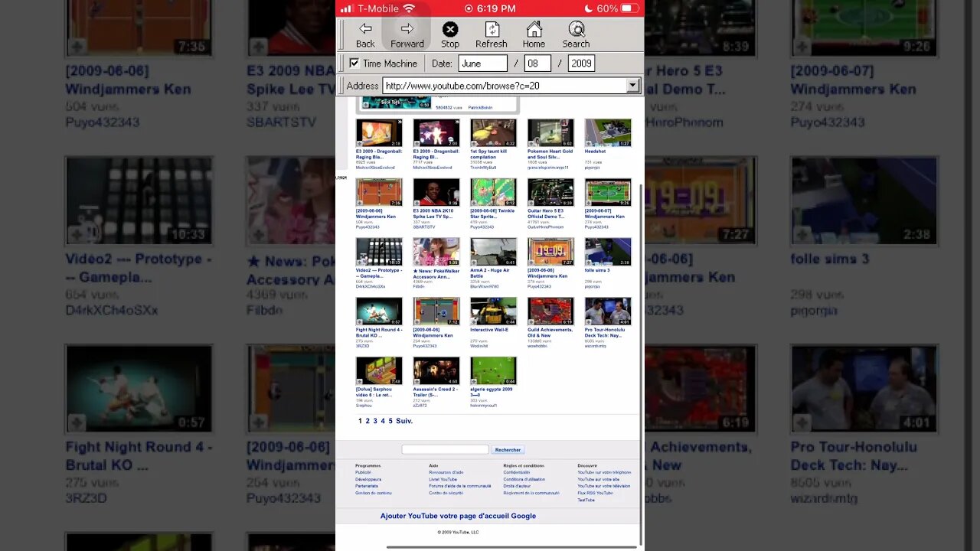980x551 pixels.
Task: Open Pokemon Heart Gold and Soul Silver thumbnail
Action: click(550, 132)
